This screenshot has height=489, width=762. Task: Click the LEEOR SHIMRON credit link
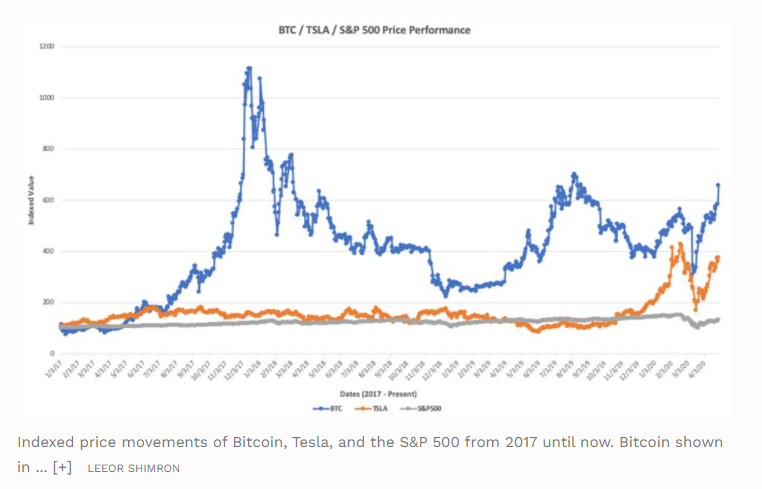134,468
